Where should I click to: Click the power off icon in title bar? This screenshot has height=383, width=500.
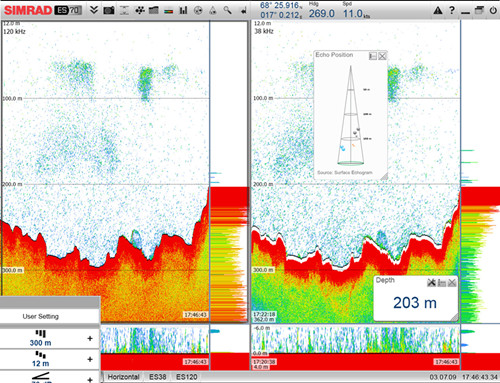(493, 11)
